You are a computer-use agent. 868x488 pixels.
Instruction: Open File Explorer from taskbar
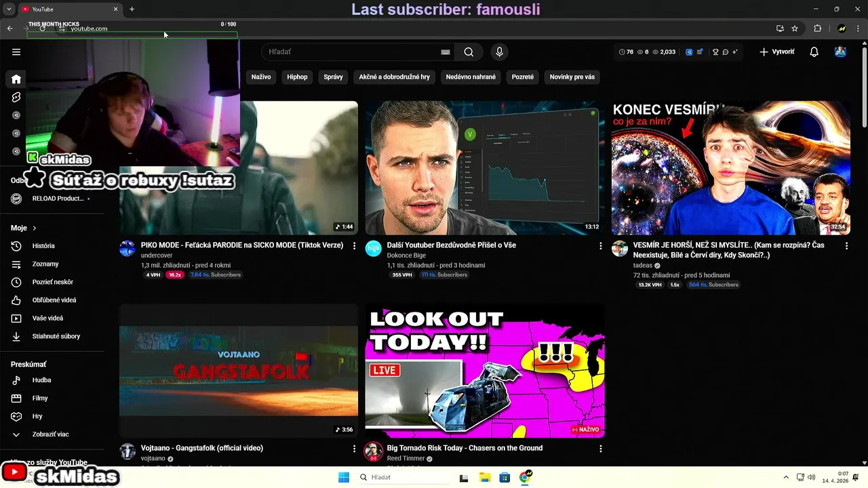coord(485,477)
